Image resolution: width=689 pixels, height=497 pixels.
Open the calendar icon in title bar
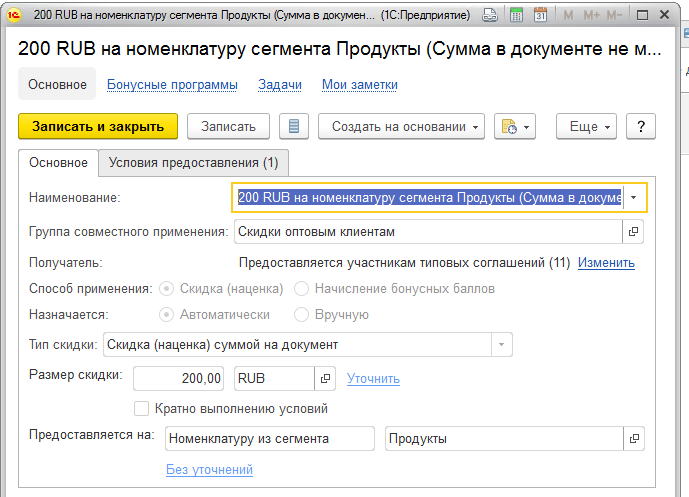pos(540,15)
